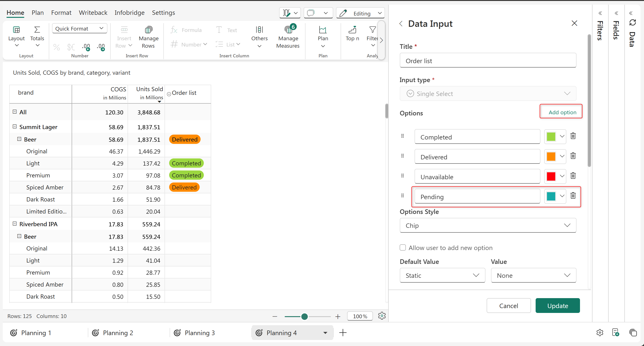
Task: Collapse the Riverbend IPA row
Action: [15, 224]
